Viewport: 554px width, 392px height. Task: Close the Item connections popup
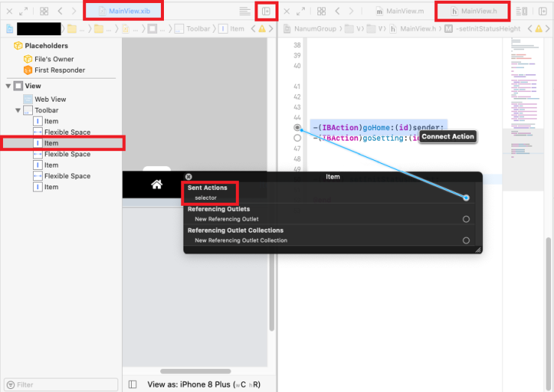[189, 177]
